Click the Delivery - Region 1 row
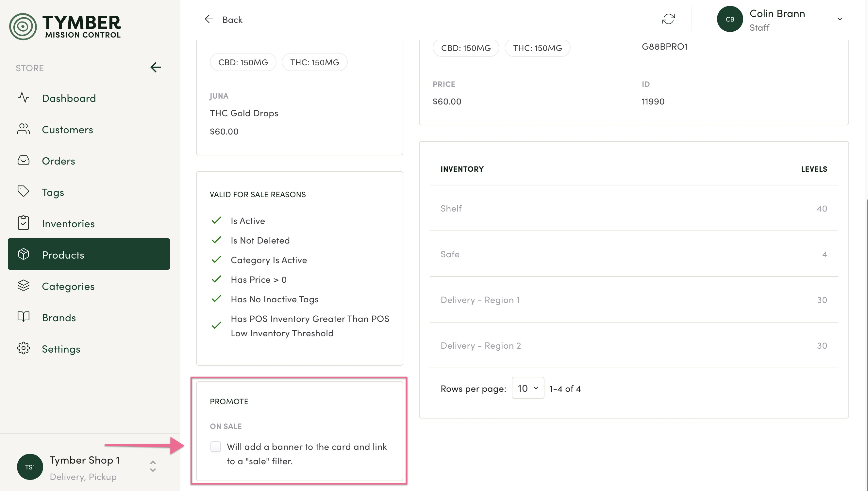 [x=633, y=300]
